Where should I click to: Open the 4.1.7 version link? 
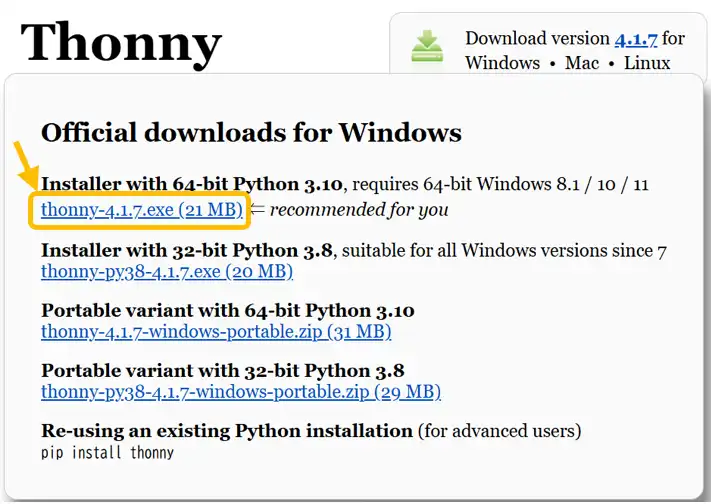pyautogui.click(x=636, y=39)
